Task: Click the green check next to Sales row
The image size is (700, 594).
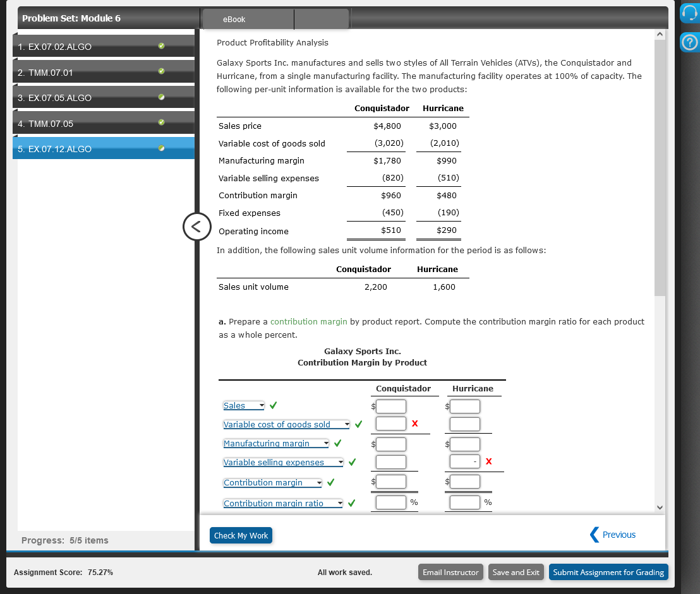Action: click(273, 405)
